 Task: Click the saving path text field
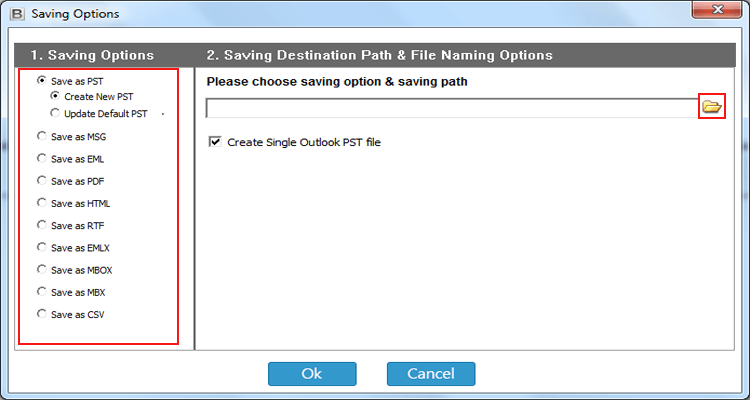[x=452, y=108]
